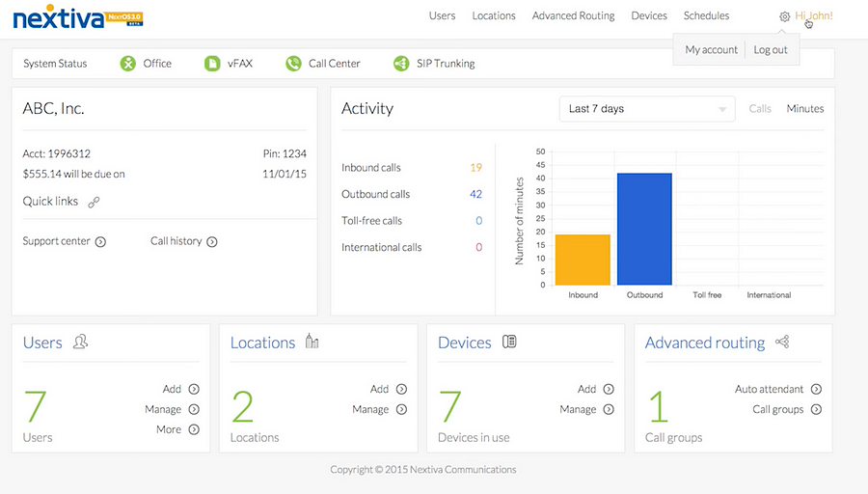Click the Auto attendant link text
Screen dimensions: 868x494
(x=769, y=390)
